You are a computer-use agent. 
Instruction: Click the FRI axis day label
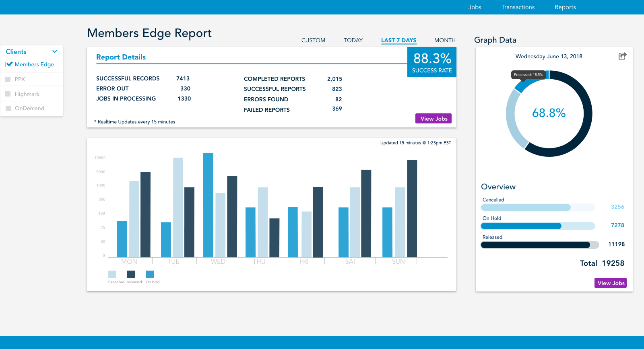[304, 261]
